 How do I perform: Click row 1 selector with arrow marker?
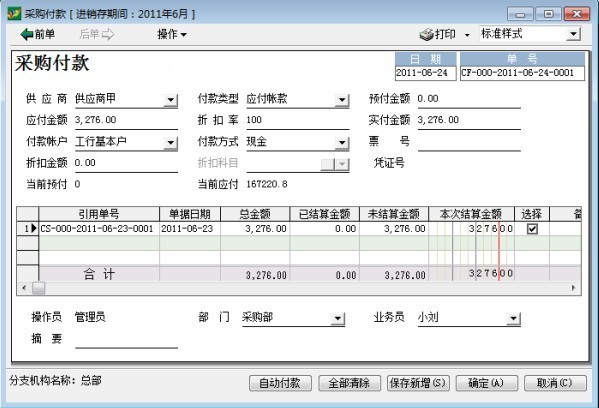28,229
